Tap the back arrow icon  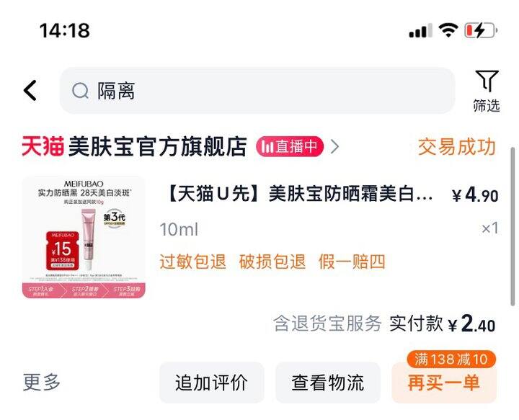pos(30,90)
